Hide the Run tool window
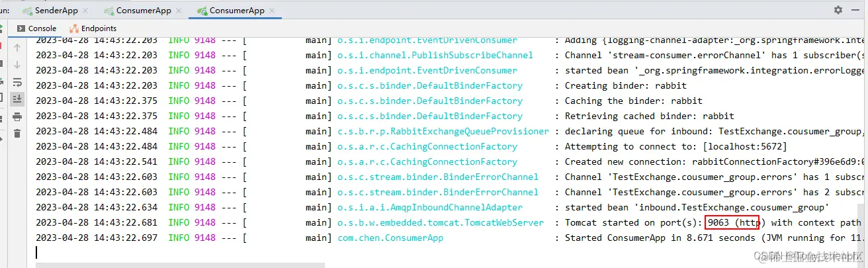Image resolution: width=868 pixels, height=268 pixels. click(857, 10)
